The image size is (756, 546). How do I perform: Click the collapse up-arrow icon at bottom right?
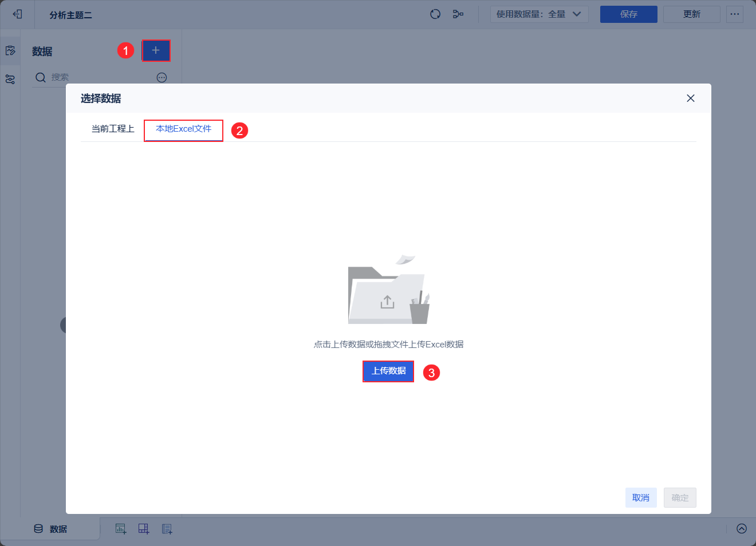(x=742, y=528)
